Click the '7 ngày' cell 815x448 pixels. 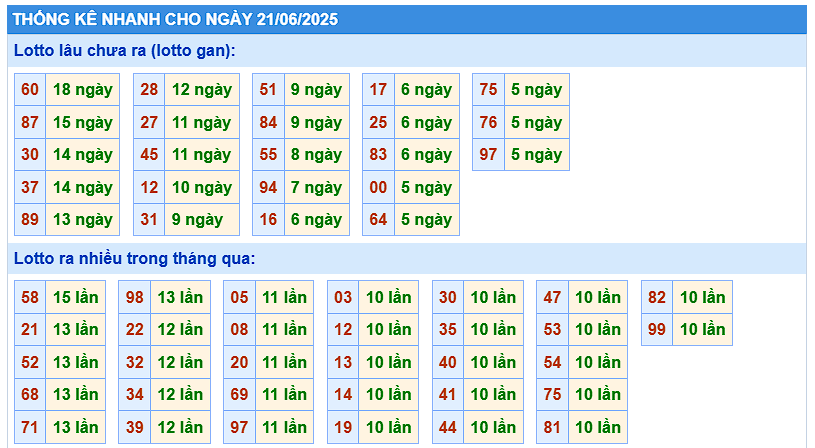[317, 187]
